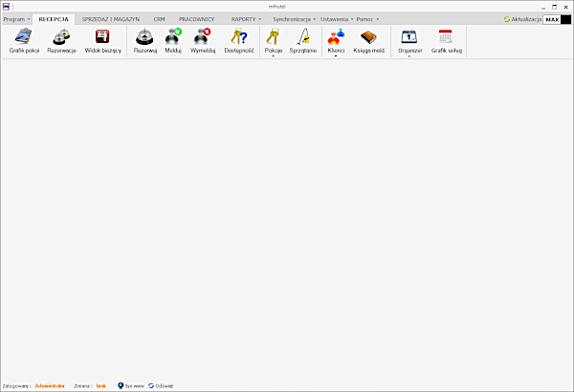Expand the Klienci dropdown
The width and height of the screenshot is (574, 392).
[336, 56]
